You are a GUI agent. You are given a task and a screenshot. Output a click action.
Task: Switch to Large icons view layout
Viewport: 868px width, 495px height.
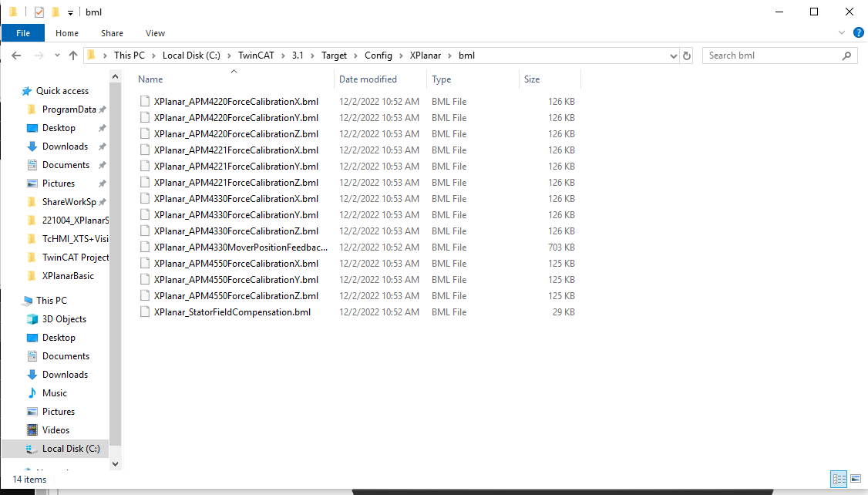click(x=856, y=479)
